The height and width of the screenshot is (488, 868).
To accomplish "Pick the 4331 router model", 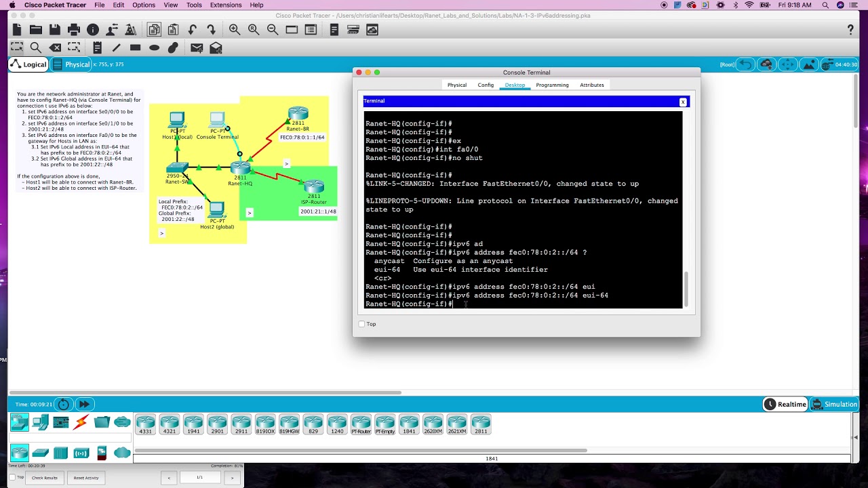I will pyautogui.click(x=145, y=424).
